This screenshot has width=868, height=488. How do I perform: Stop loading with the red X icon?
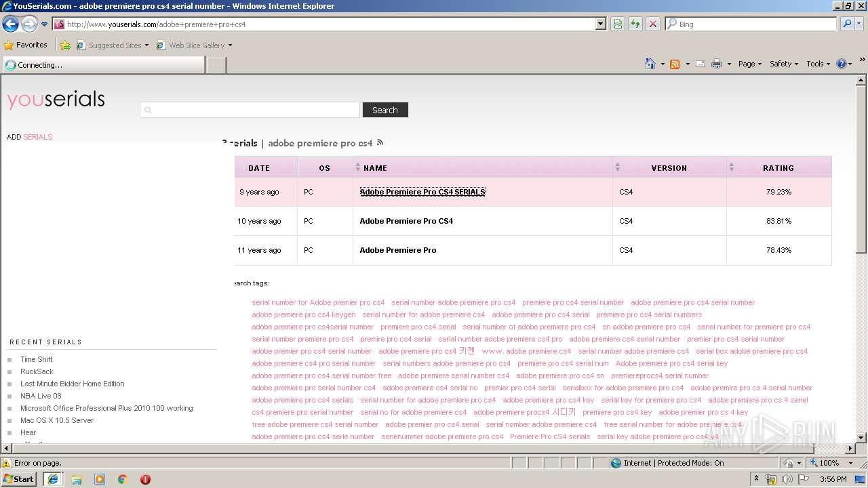pyautogui.click(x=652, y=24)
